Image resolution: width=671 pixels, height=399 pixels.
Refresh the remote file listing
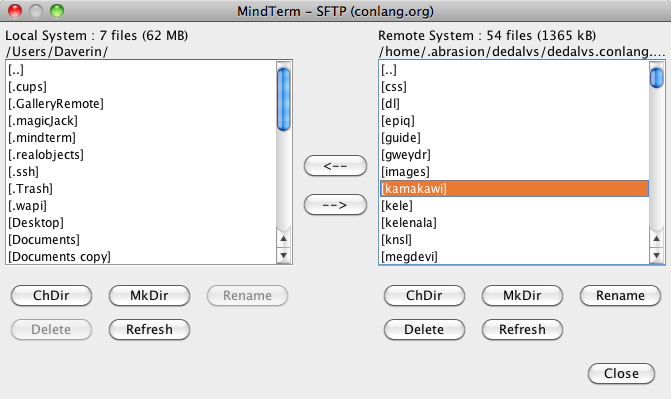point(522,329)
